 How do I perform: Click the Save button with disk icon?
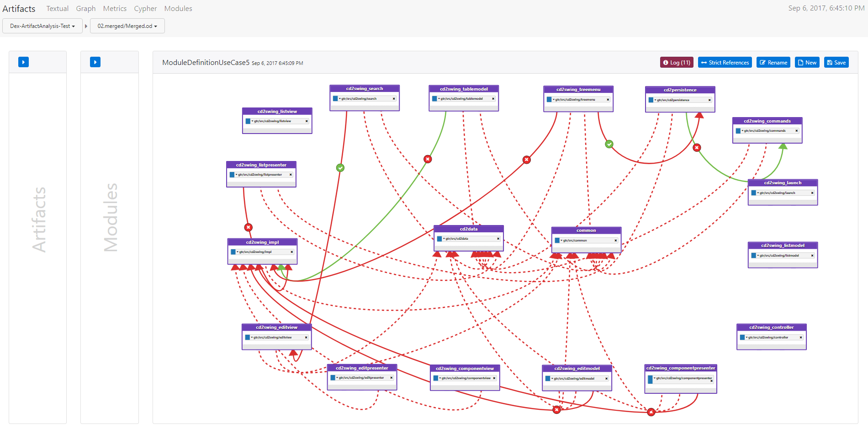(x=836, y=63)
